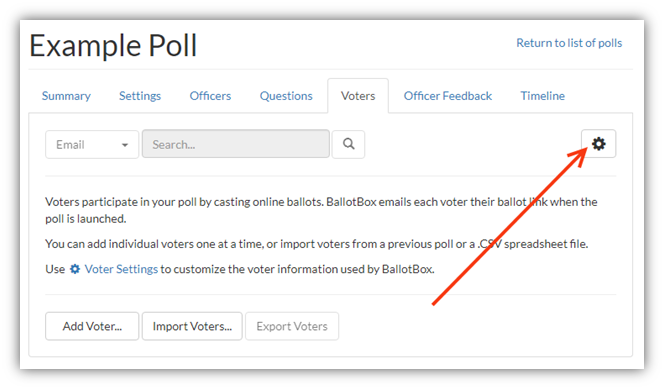The image size is (664, 389).
Task: Click the Export Voters button
Action: tap(292, 326)
